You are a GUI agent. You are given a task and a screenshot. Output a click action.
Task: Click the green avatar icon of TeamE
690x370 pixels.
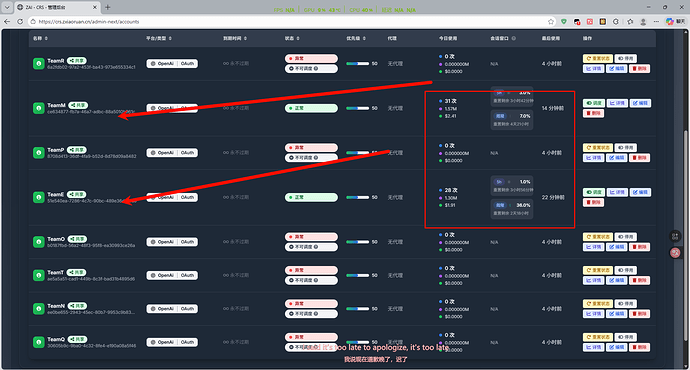tap(39, 197)
